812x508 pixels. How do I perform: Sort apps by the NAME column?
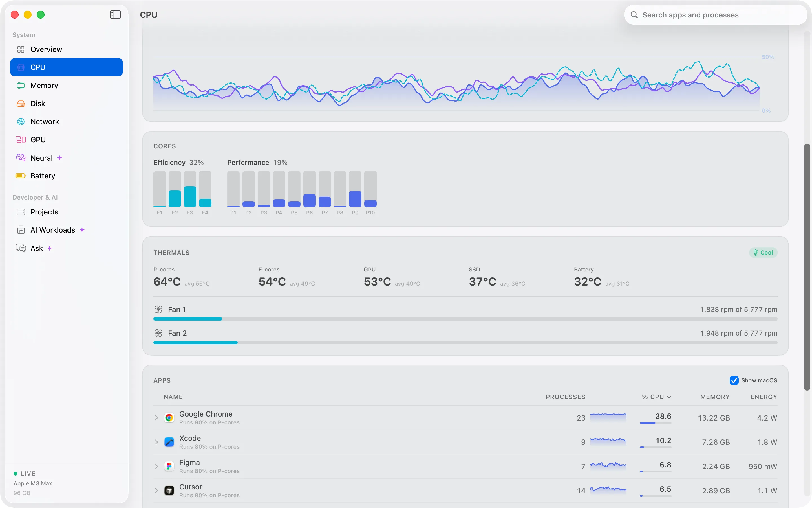pos(173,397)
